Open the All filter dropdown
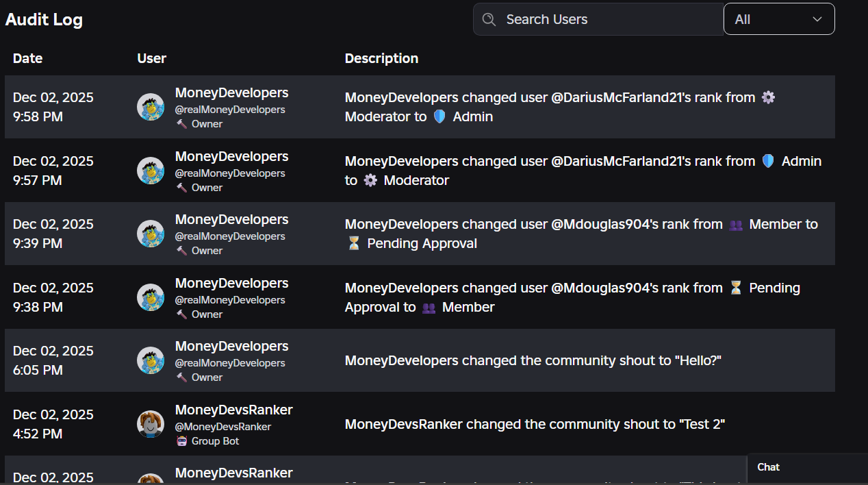Viewport: 868px width, 485px height. [779, 19]
